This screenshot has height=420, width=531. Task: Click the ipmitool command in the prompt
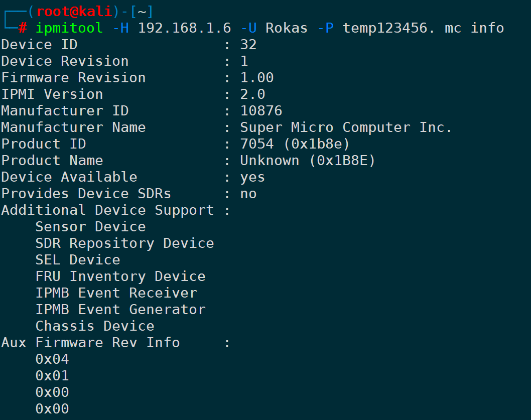69,28
